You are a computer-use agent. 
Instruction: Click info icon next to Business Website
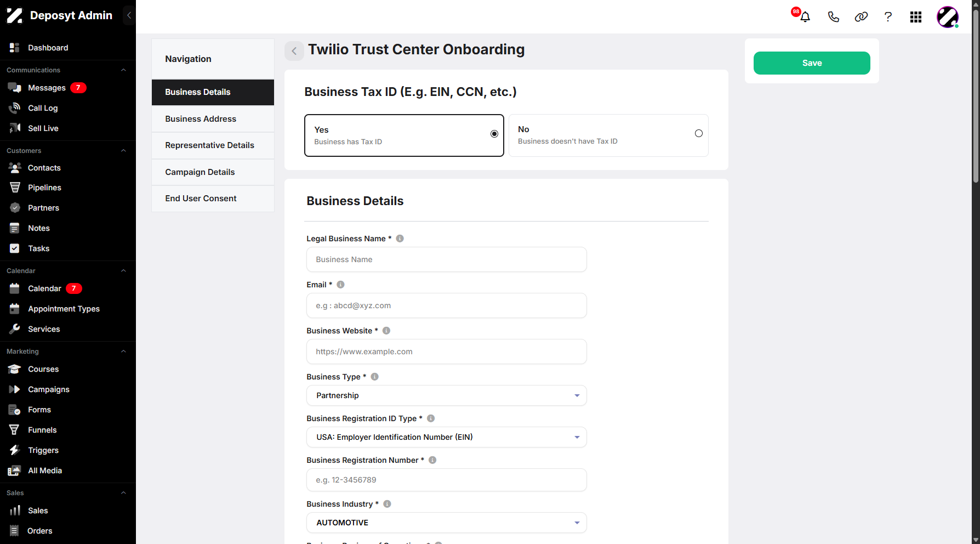pyautogui.click(x=386, y=331)
